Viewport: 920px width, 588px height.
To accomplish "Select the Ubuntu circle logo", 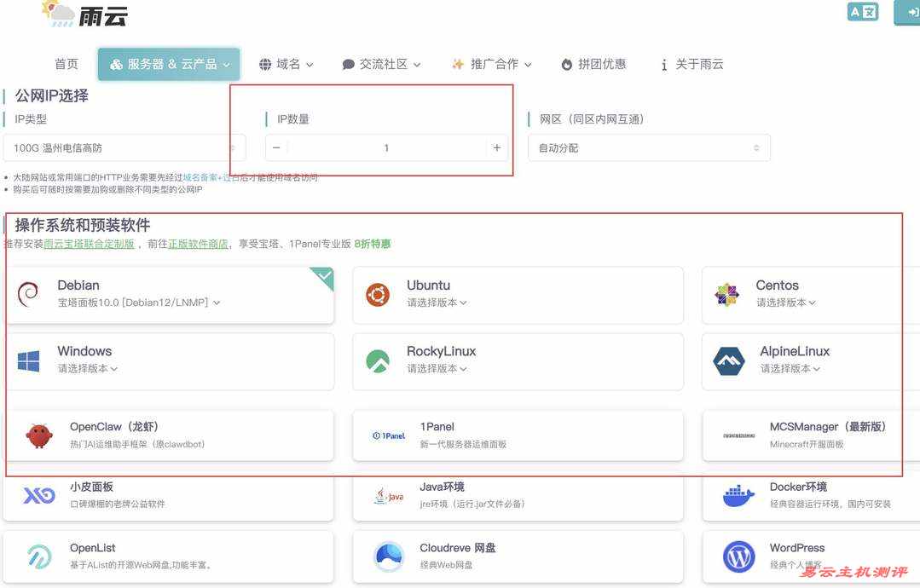I will pyautogui.click(x=377, y=294).
